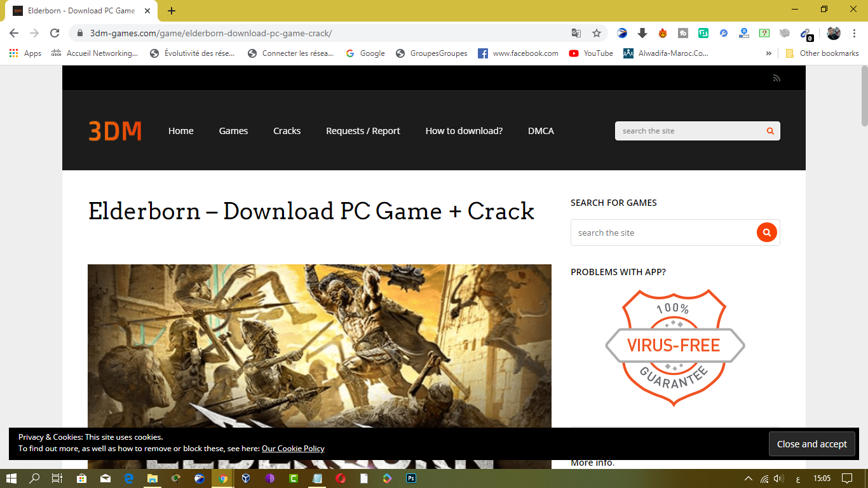Open the How to download? page

tap(464, 131)
